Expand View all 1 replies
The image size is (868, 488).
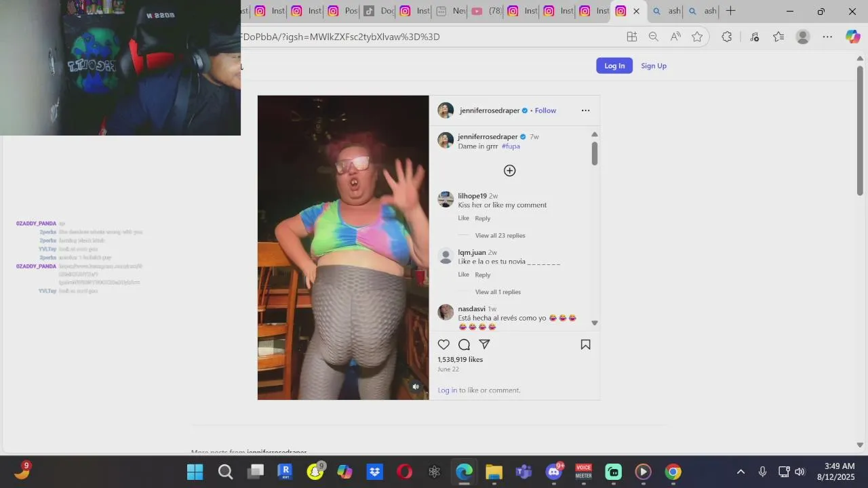(498, 292)
